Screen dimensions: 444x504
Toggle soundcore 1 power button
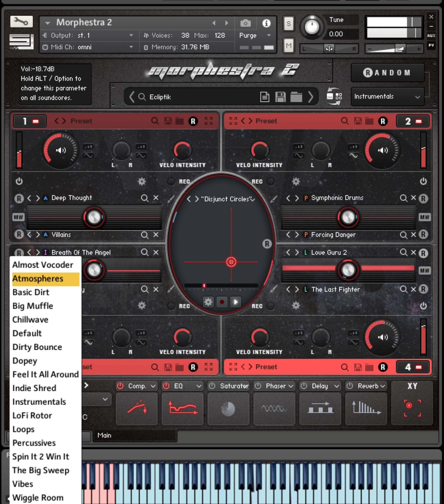point(19,181)
